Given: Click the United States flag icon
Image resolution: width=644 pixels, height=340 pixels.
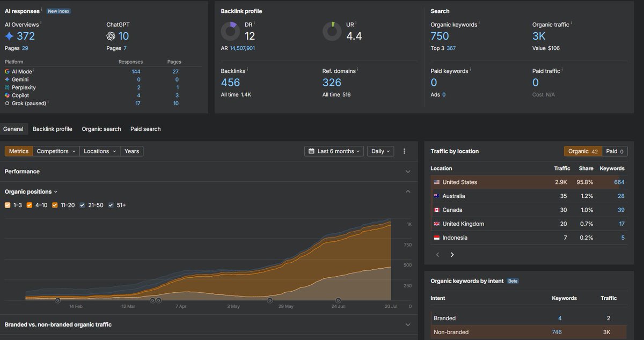Looking at the screenshot, I should tap(437, 182).
